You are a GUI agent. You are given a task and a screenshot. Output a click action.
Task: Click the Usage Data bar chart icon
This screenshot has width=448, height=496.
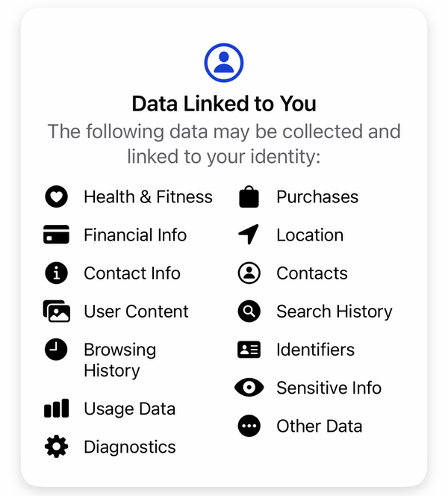click(56, 409)
